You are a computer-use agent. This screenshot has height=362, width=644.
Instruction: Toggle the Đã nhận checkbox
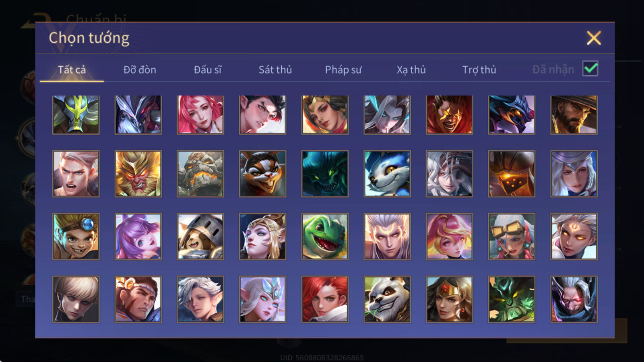[590, 69]
